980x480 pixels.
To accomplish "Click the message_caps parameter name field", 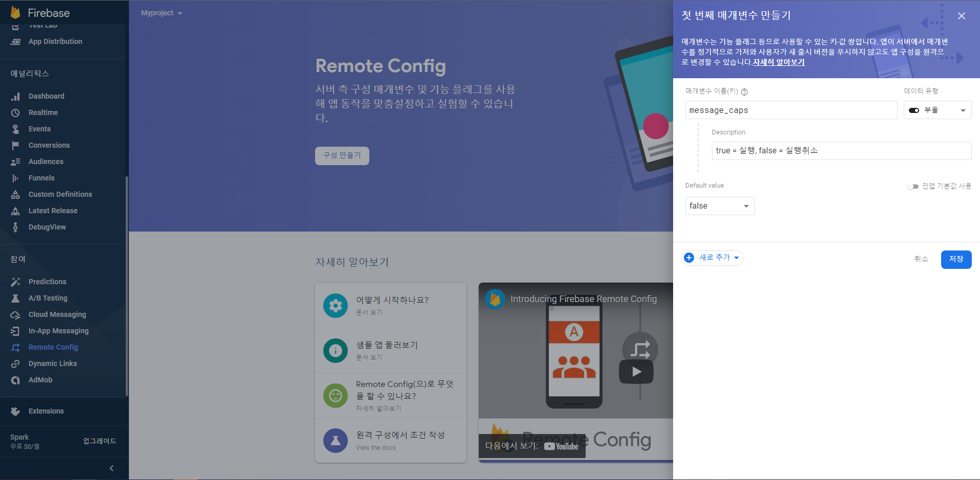I will point(791,110).
